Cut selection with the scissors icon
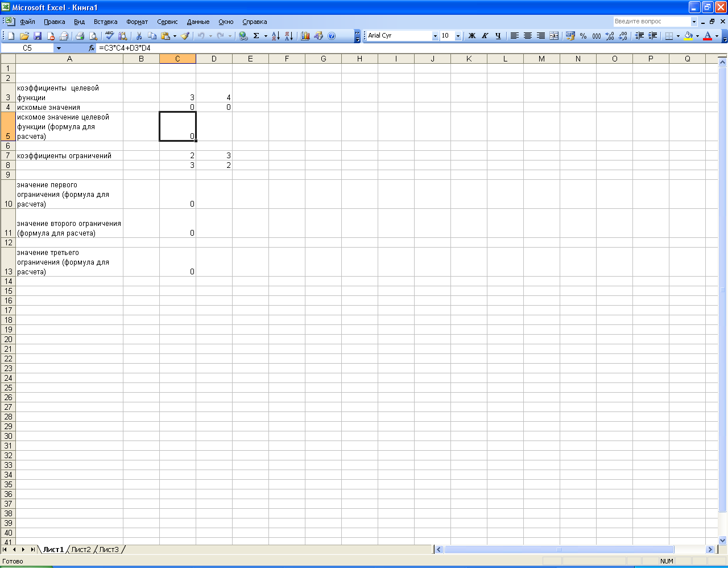This screenshot has height=568, width=728. pyautogui.click(x=139, y=36)
